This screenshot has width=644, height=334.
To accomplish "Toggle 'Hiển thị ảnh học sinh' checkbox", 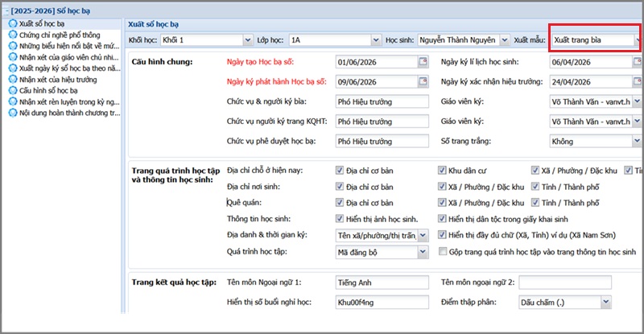I will (x=340, y=219).
